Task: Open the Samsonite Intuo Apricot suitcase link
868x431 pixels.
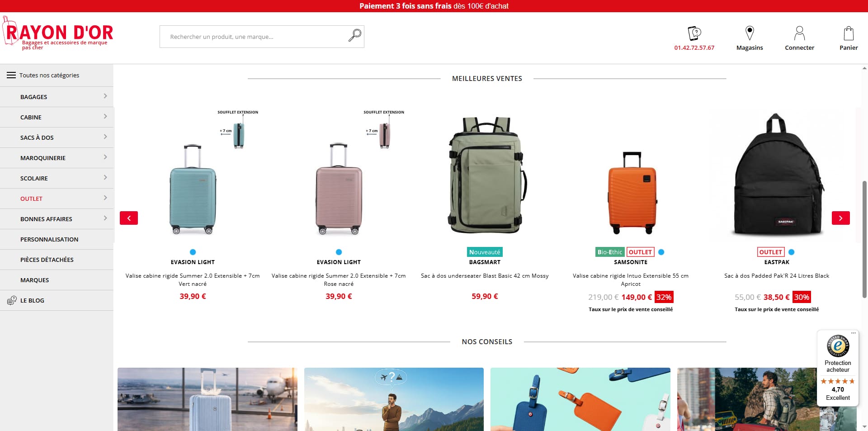Action: [x=631, y=279]
